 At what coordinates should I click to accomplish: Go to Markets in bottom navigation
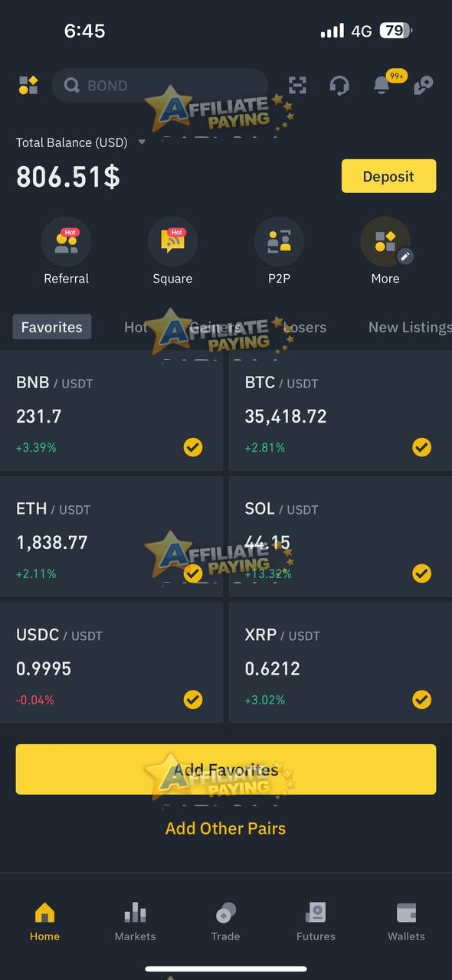tap(135, 921)
